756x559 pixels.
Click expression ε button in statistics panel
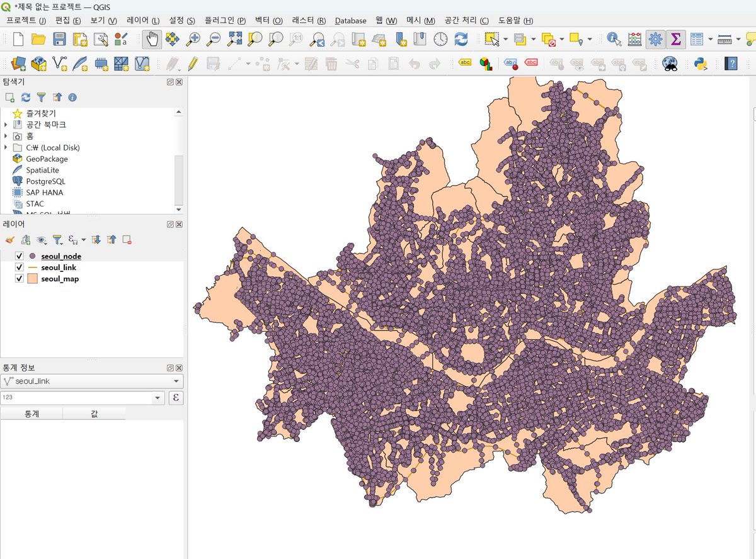tap(176, 398)
